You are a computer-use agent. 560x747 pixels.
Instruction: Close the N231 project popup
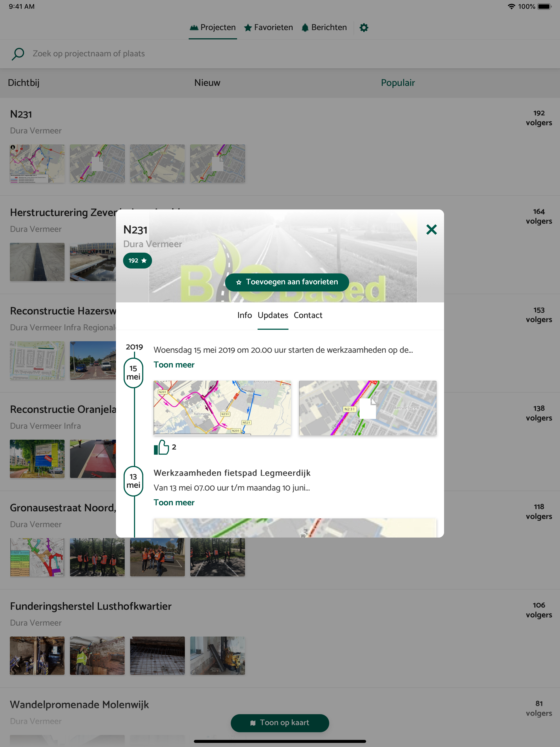coord(431,230)
